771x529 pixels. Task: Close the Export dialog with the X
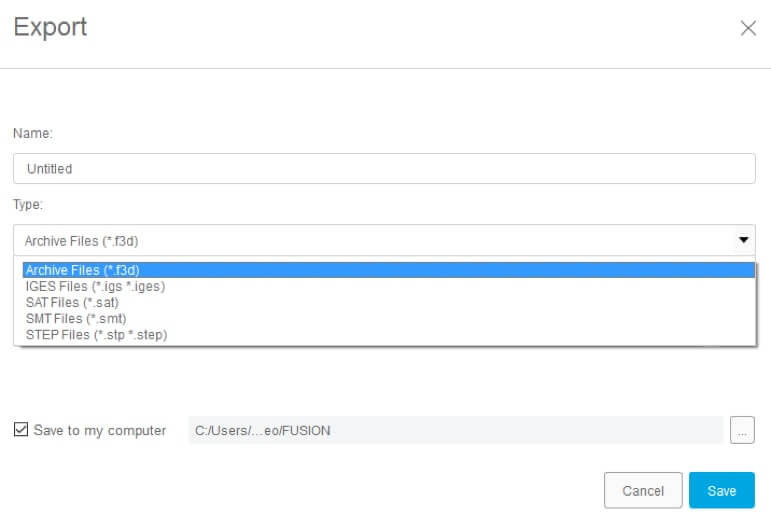point(748,28)
